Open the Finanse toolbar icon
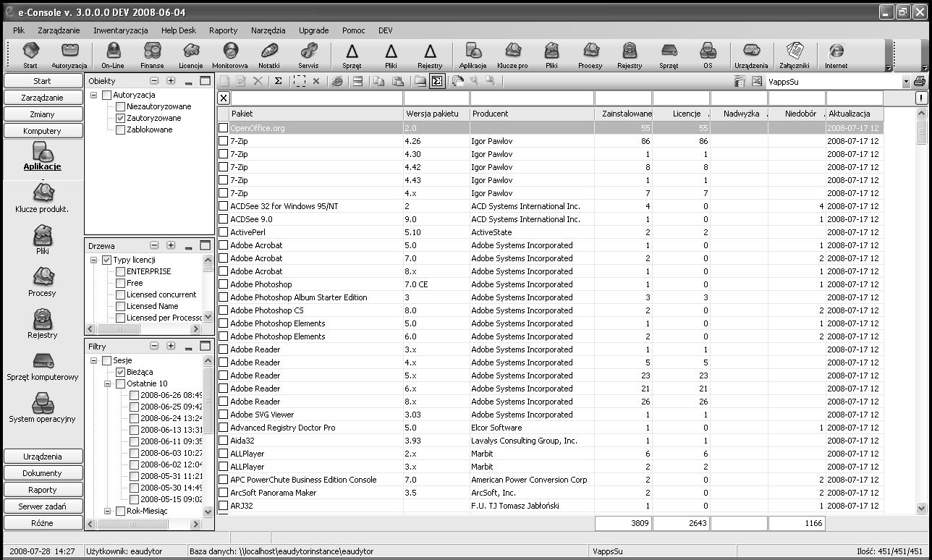Image resolution: width=932 pixels, height=560 pixels. click(152, 56)
